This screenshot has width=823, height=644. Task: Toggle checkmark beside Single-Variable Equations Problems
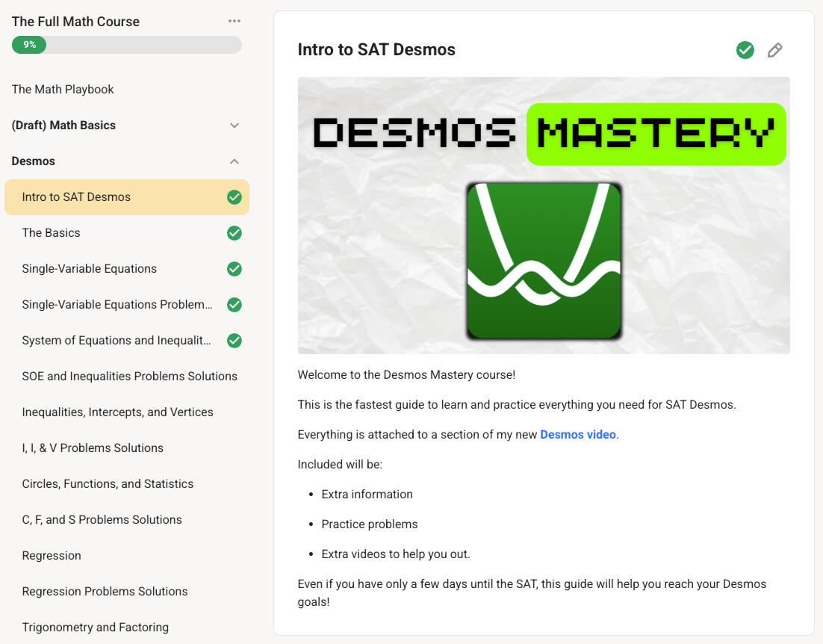tap(235, 305)
